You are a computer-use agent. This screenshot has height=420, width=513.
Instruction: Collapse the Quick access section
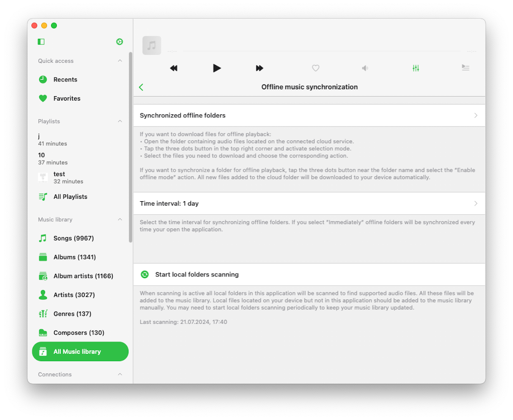click(120, 60)
